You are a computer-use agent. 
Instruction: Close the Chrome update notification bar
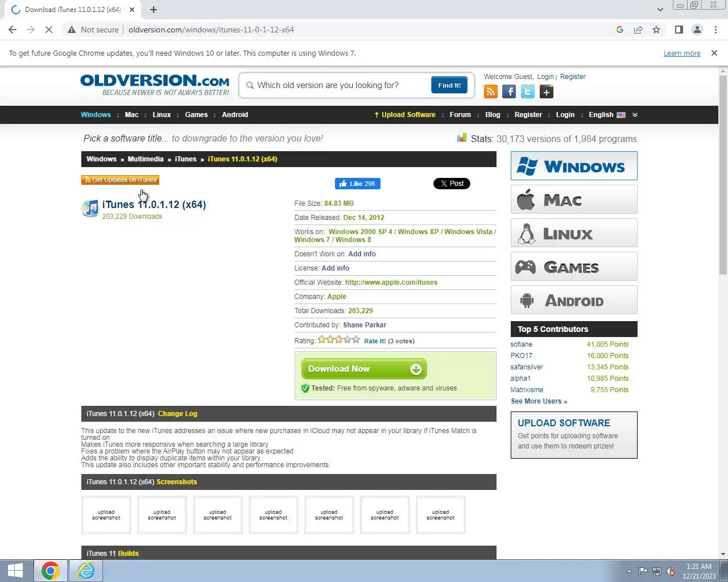[x=714, y=53]
